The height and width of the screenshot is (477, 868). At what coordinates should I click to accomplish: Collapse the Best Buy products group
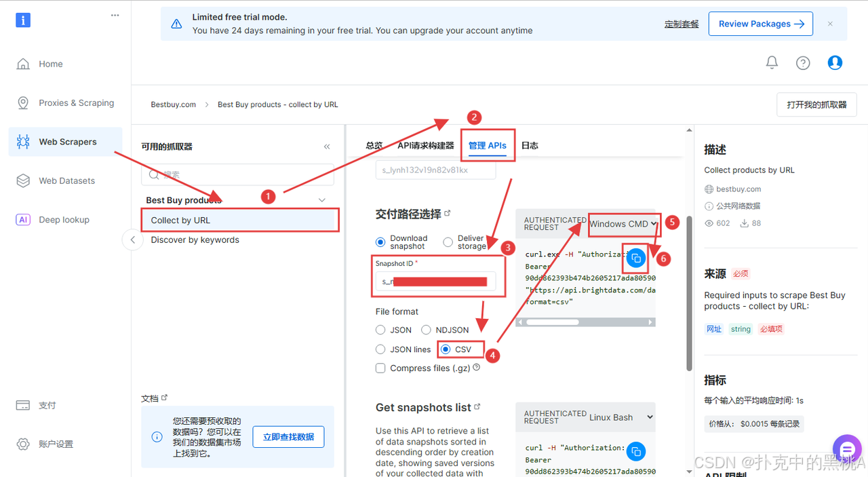322,200
